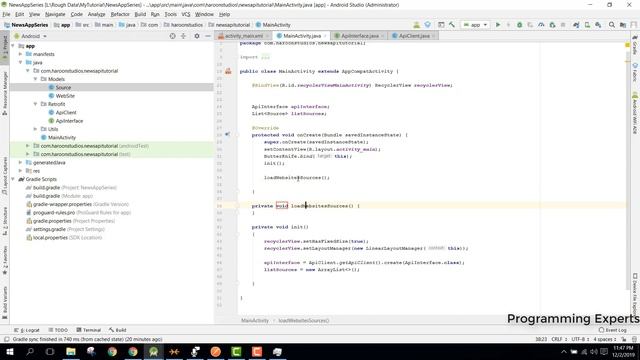Image resolution: width=640 pixels, height=360 pixels.
Task: Run the app with the green play button
Action: point(498,25)
